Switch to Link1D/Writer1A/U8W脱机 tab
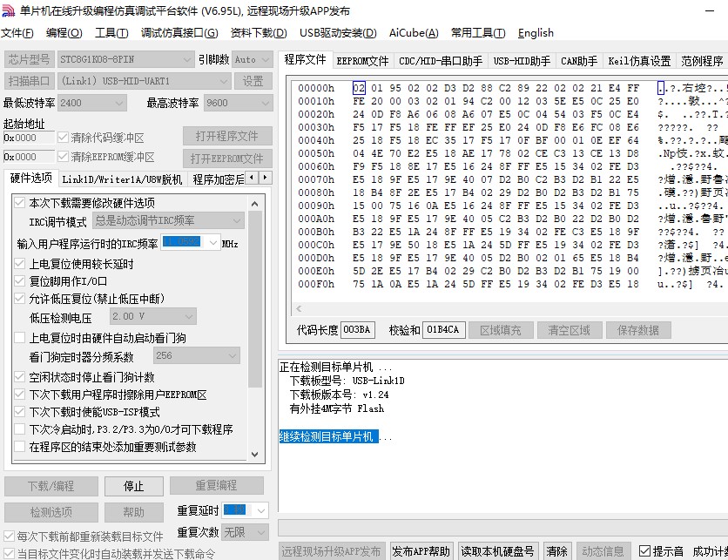This screenshot has height=560, width=728. pyautogui.click(x=122, y=179)
